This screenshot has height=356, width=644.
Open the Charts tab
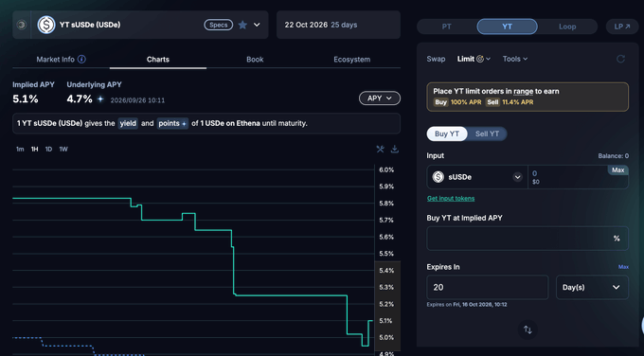pyautogui.click(x=158, y=60)
